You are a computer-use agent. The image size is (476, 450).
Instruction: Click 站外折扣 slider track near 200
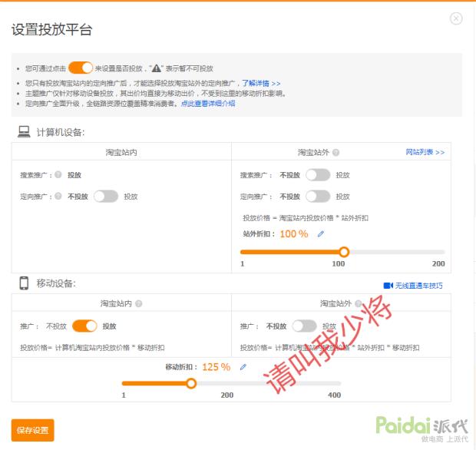(x=443, y=252)
